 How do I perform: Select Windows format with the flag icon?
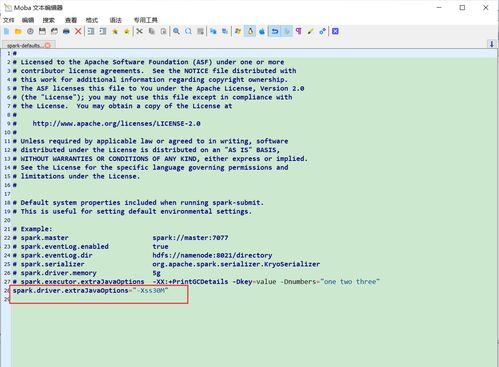point(238,31)
